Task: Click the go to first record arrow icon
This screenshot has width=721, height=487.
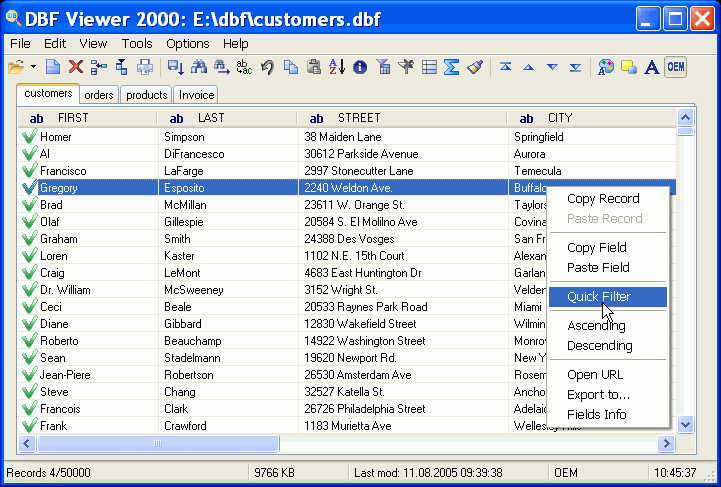Action: click(505, 67)
